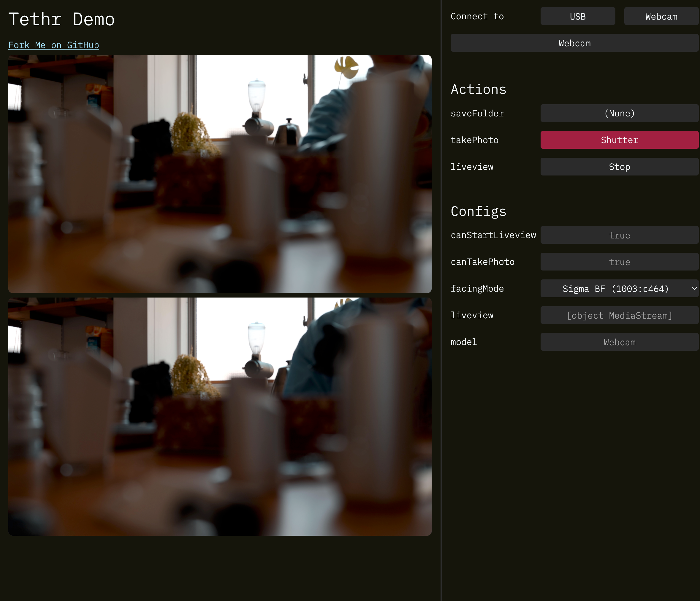Click the upper liveview video preview

220,174
